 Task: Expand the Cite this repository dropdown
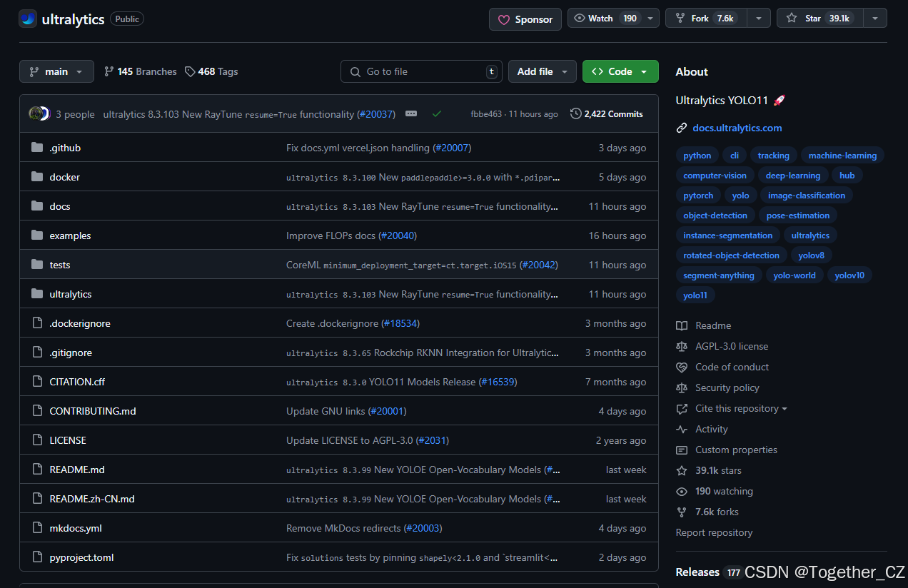click(x=732, y=408)
